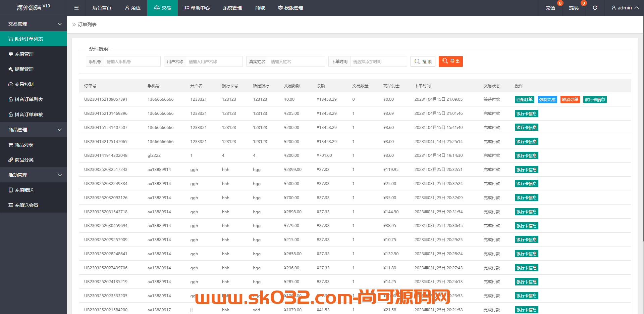Click the tablet icon beside 充值赠送
The image size is (644, 314).
pos(11,190)
